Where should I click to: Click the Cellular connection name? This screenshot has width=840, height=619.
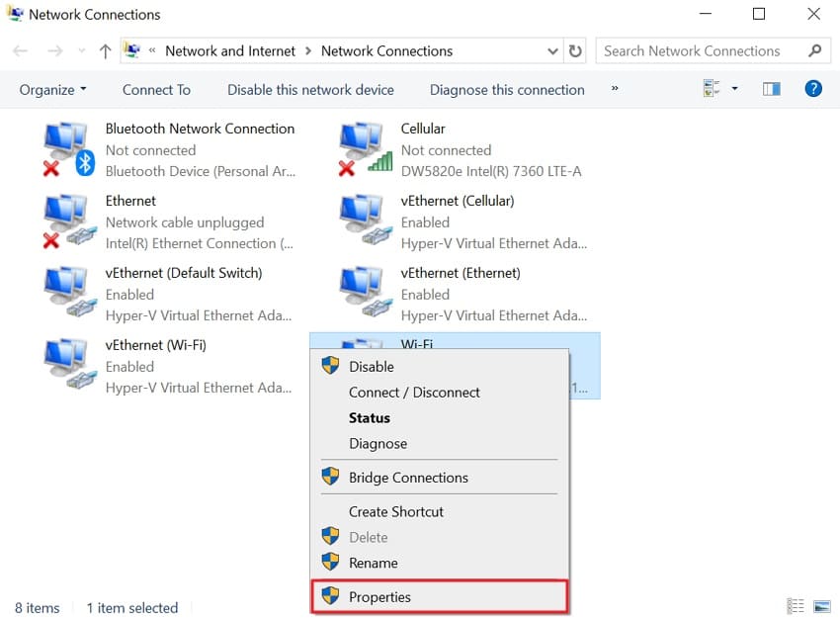[423, 129]
